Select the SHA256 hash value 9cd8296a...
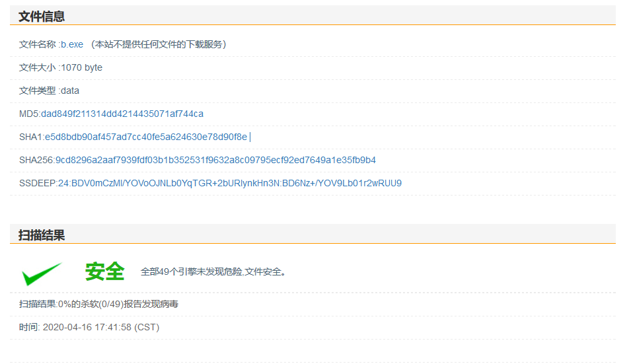Image resolution: width=629 pixels, height=364 pixels. click(215, 161)
